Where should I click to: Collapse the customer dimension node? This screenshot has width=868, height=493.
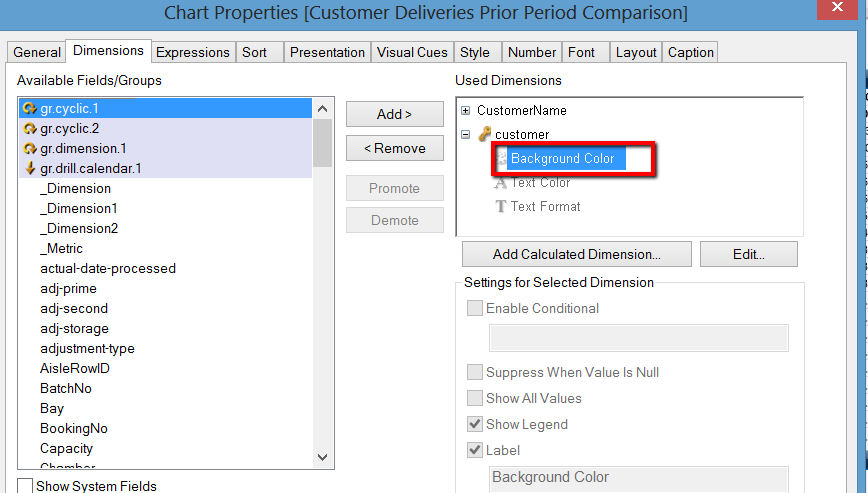tap(465, 134)
